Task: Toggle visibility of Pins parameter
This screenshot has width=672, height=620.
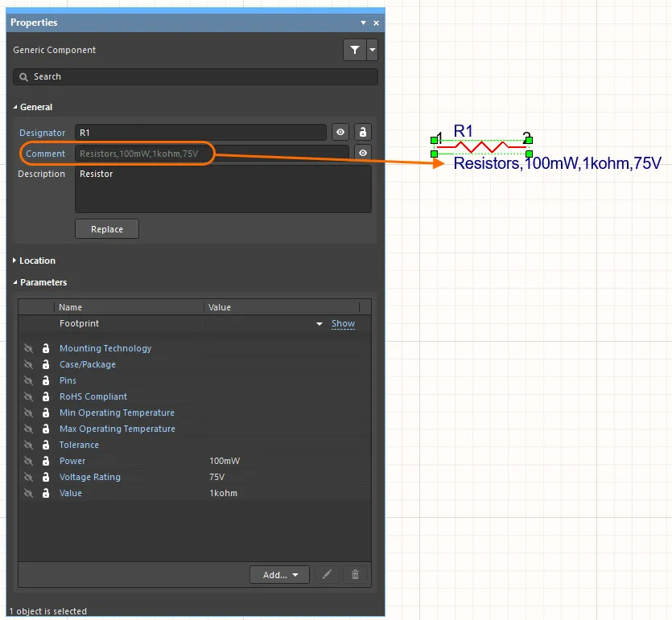Action: 28,380
